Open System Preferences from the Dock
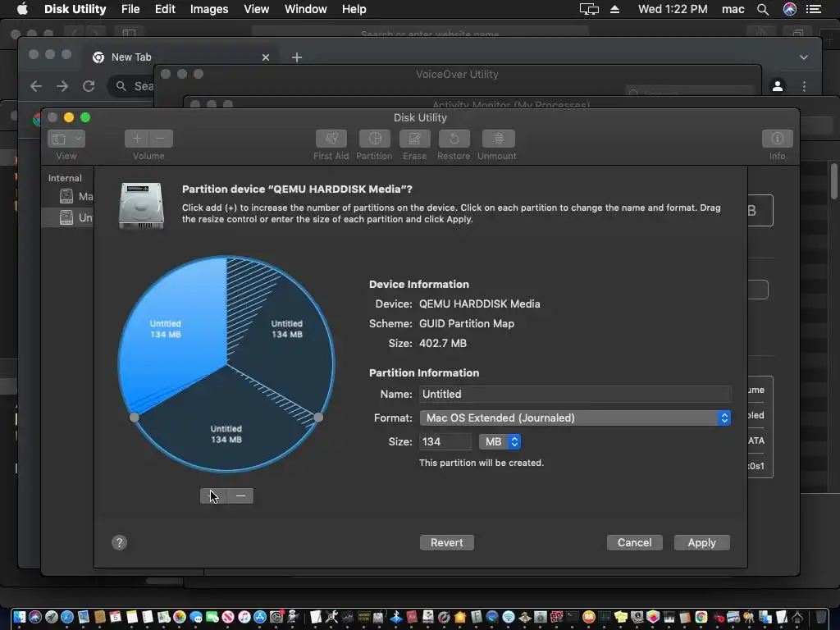 276,617
